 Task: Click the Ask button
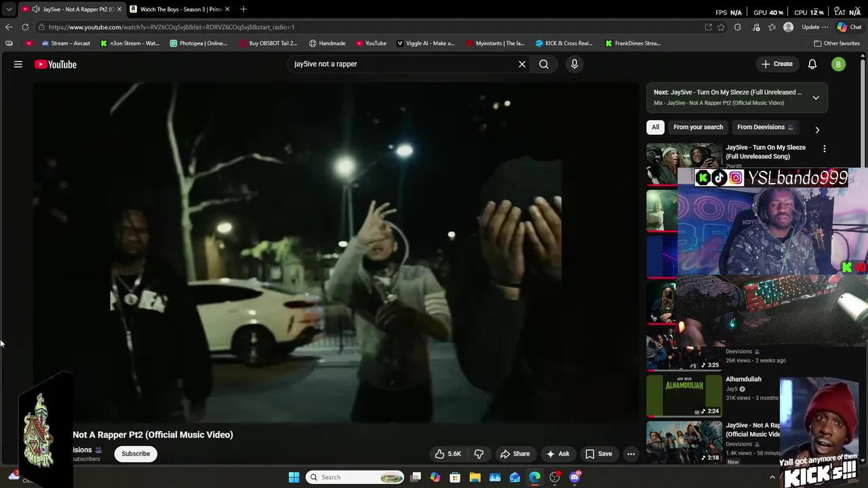click(558, 454)
